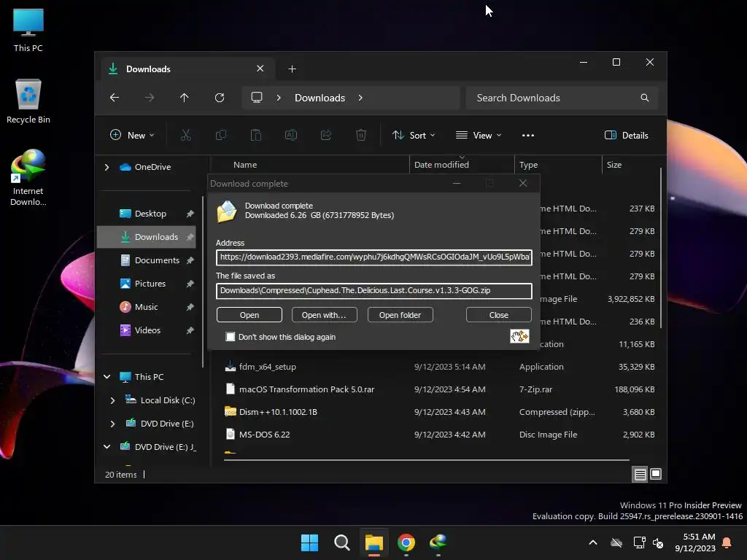The height and width of the screenshot is (560, 747).
Task: Open the See more ellipsis menu
Action: (528, 135)
